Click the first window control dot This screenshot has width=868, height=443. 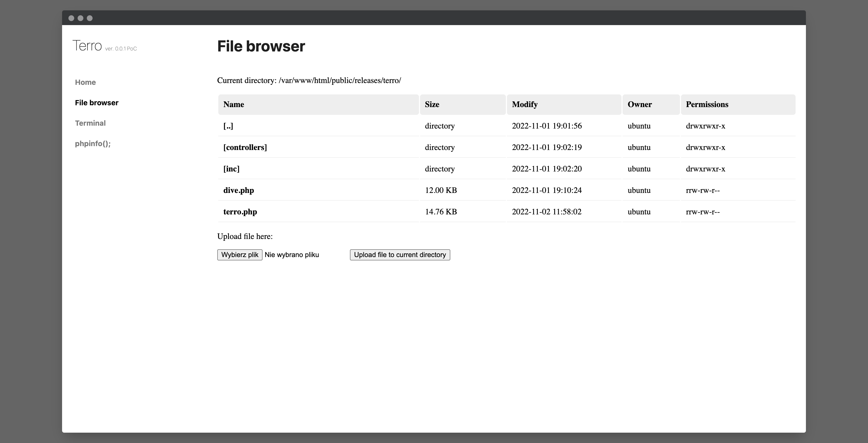[x=71, y=18]
